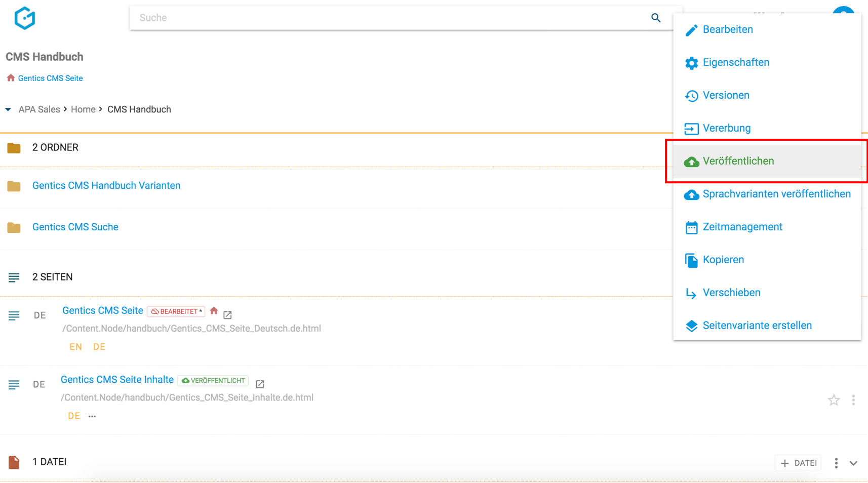Choose Kopieren from the context menu
Image resolution: width=868 pixels, height=483 pixels.
click(767, 260)
